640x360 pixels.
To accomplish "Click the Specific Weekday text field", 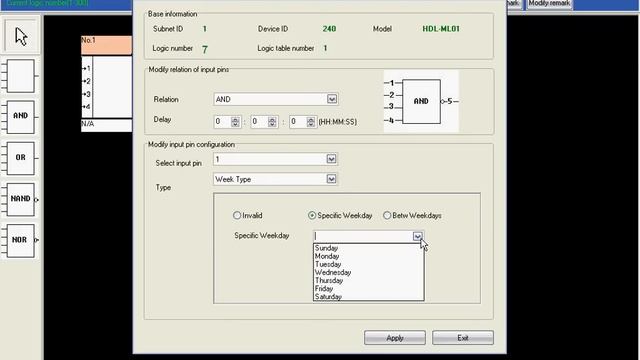I will pyautogui.click(x=363, y=236).
